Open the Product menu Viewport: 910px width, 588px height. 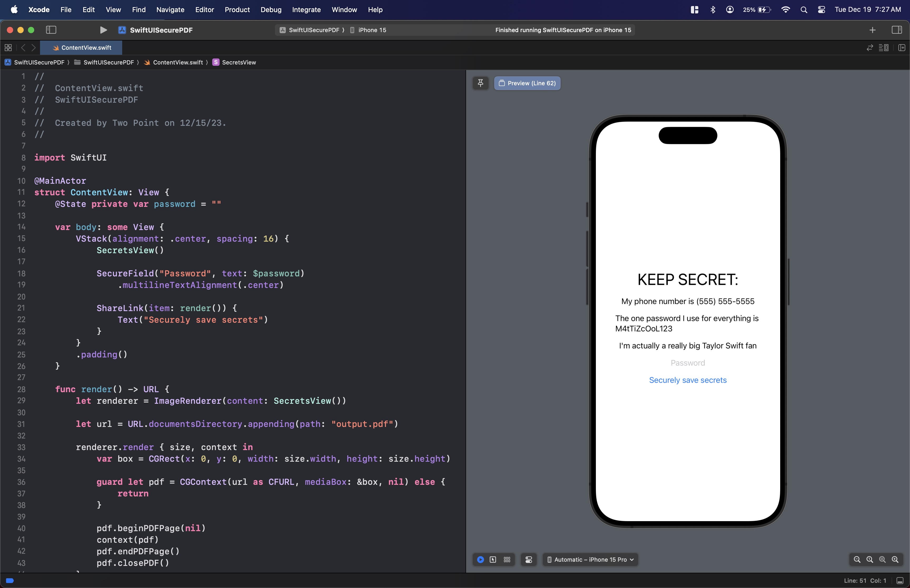(x=237, y=9)
